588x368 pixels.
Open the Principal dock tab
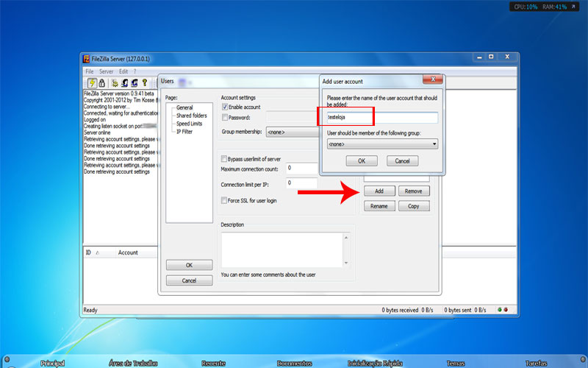(x=52, y=363)
